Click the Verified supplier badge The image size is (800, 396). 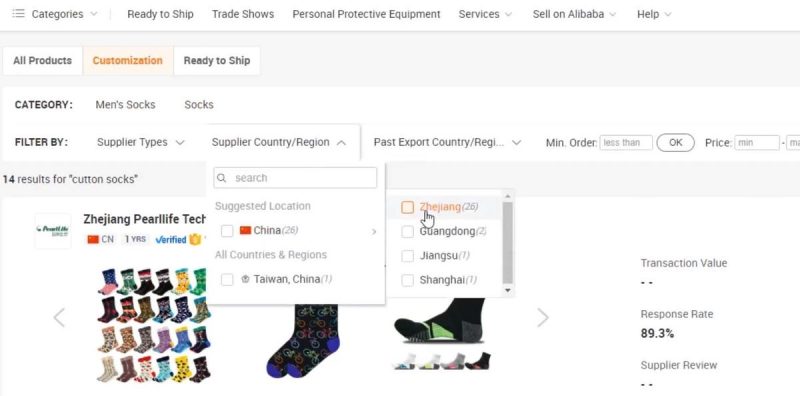pyautogui.click(x=171, y=239)
